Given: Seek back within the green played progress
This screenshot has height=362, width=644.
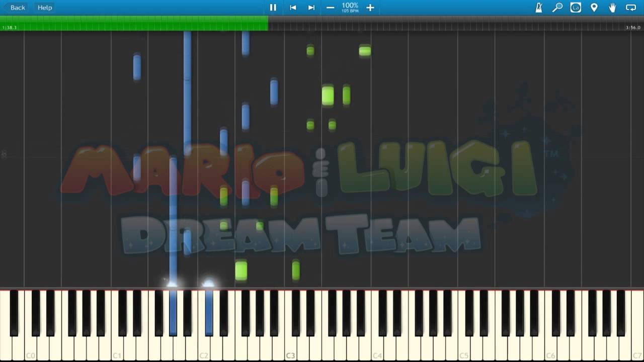Looking at the screenshot, I should (134, 22).
